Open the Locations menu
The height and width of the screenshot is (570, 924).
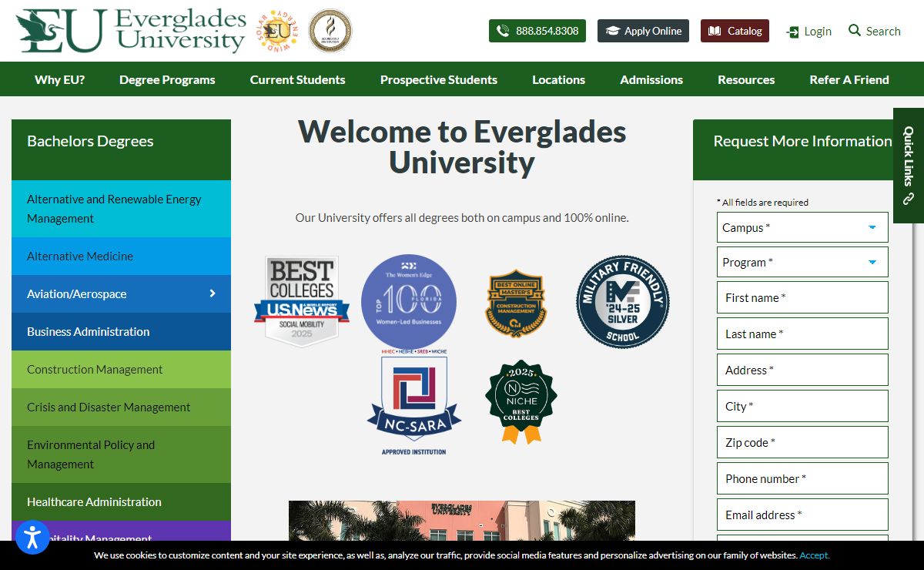[558, 79]
